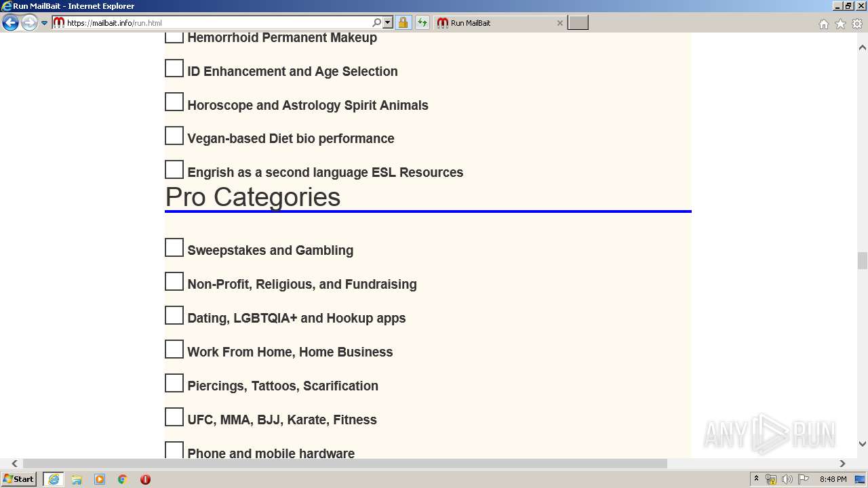Select the Run MailBait tab
The height and width of the screenshot is (488, 868).
click(x=500, y=22)
